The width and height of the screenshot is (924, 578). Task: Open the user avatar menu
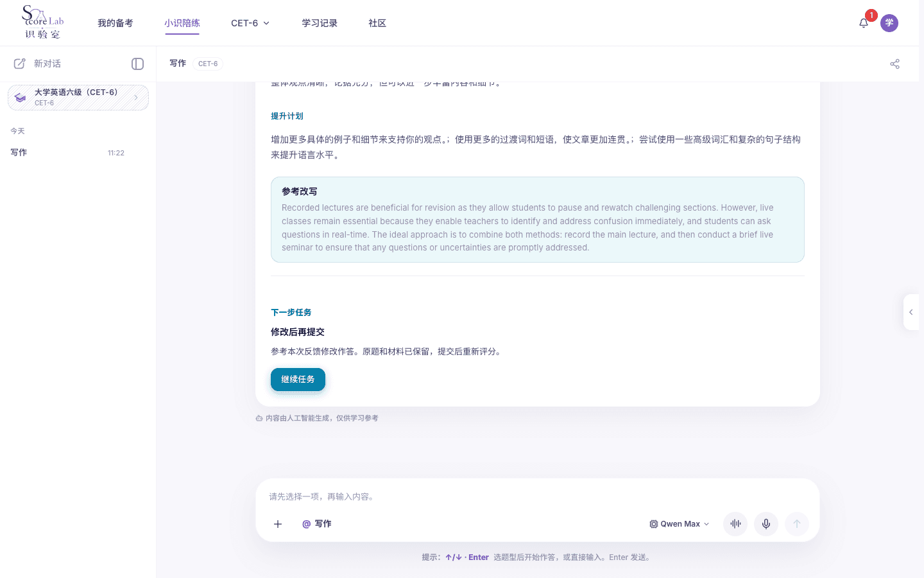tap(889, 23)
